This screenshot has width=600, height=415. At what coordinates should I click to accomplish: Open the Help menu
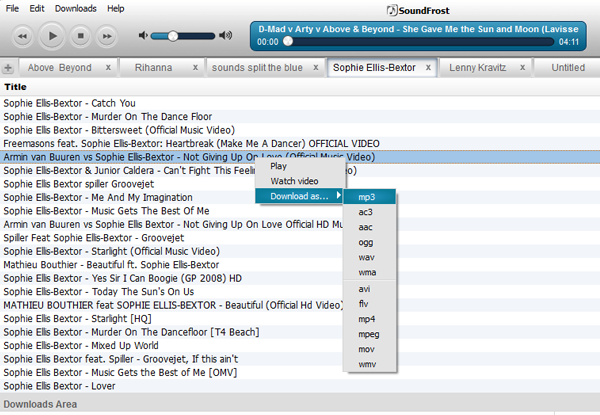tap(116, 8)
